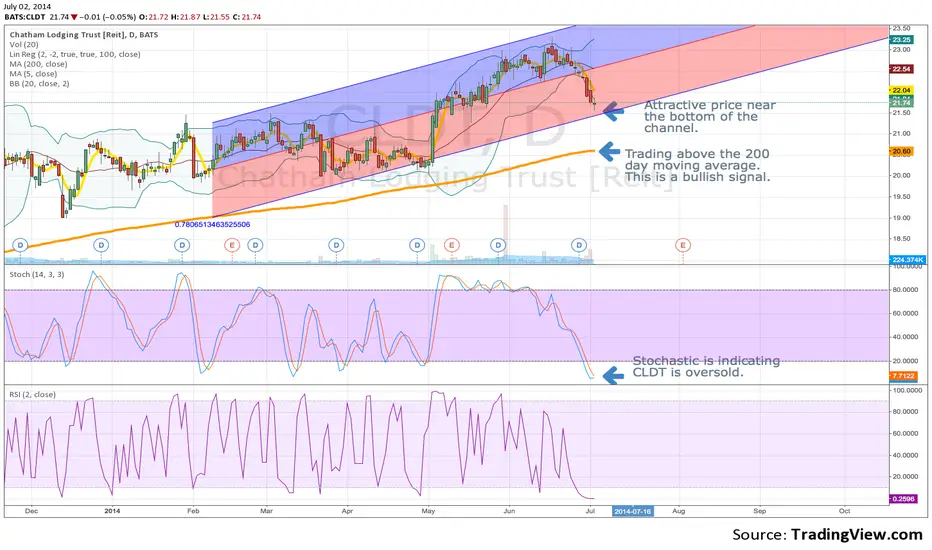This screenshot has width=932, height=550.
Task: Click the TradingView.com source credit
Action: [857, 535]
